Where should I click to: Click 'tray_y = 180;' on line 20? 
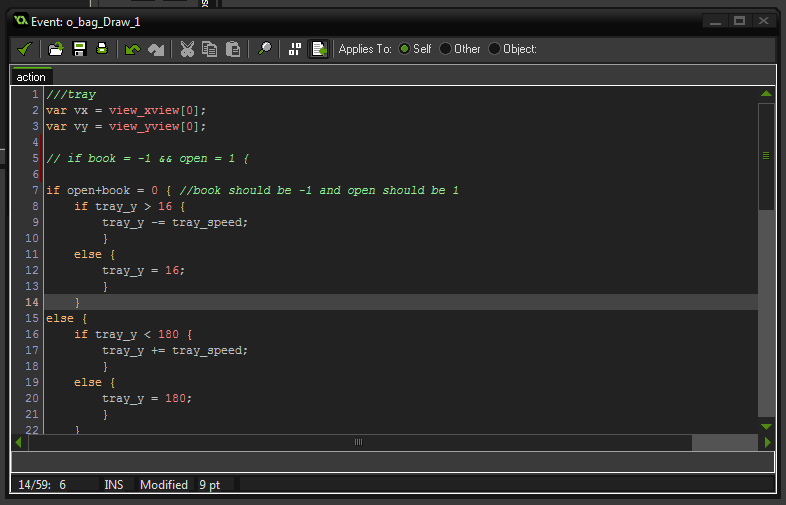coord(147,398)
